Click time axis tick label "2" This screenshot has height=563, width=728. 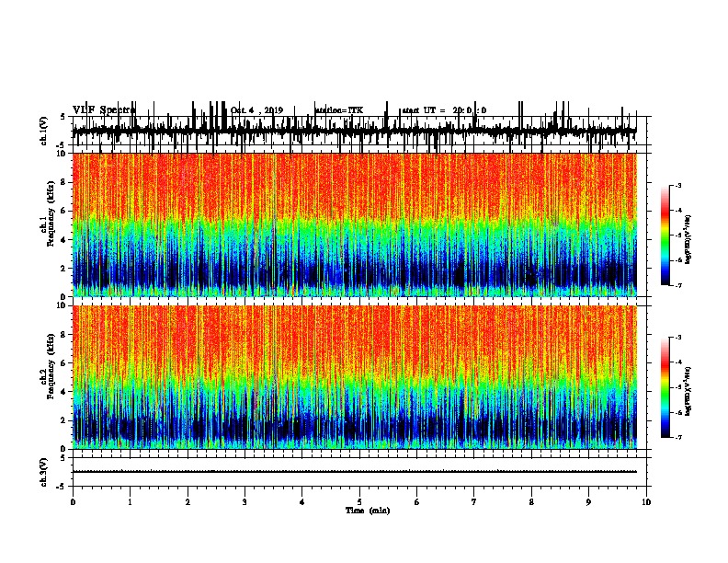pos(188,502)
